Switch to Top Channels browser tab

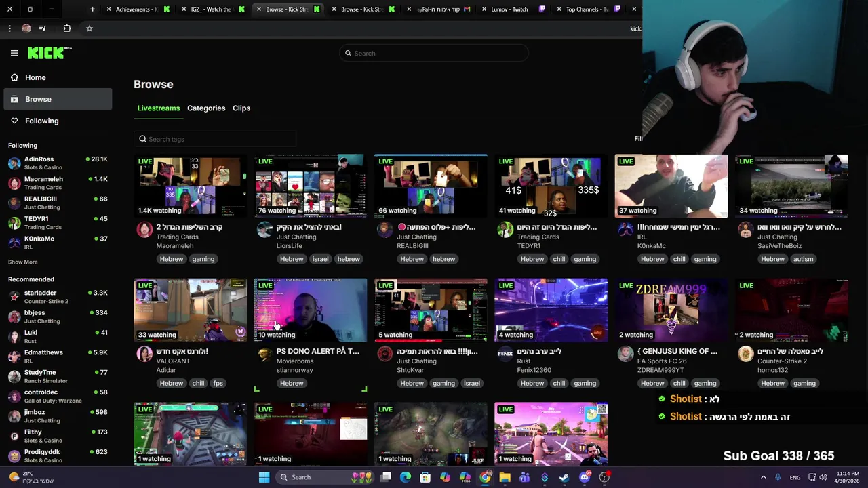tap(587, 9)
